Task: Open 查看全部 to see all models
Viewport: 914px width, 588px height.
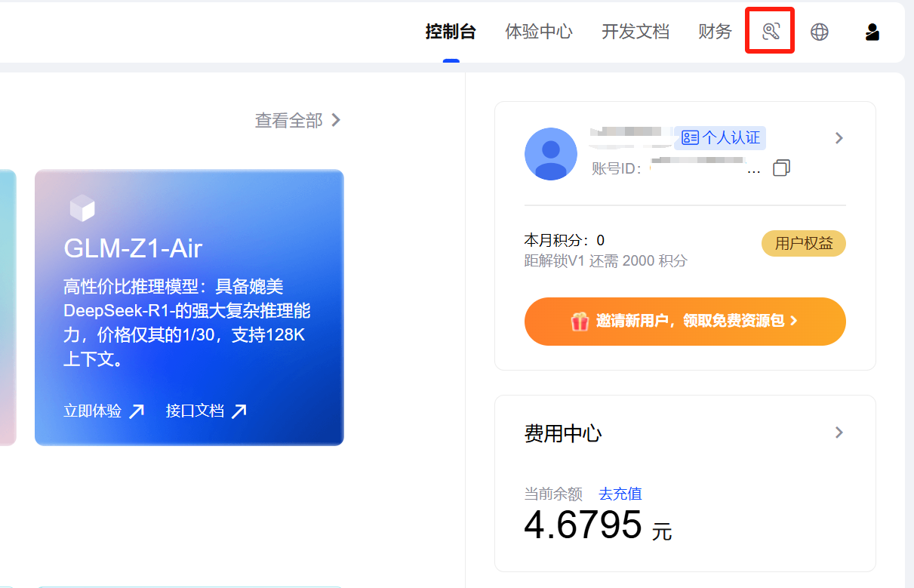Action: click(298, 120)
